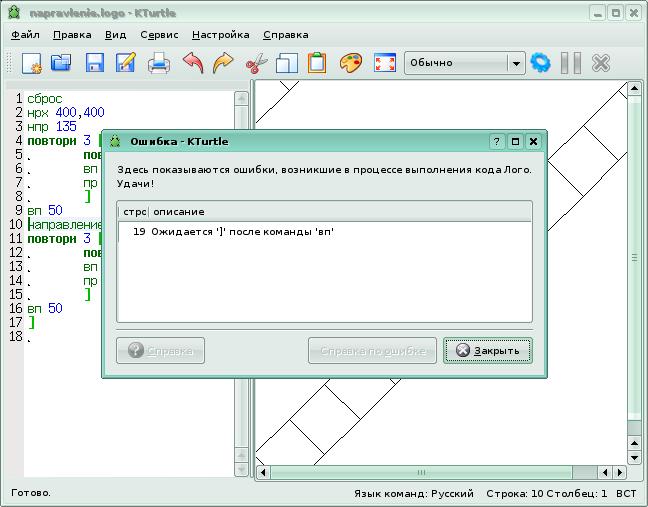Open the color picker palette icon
The width and height of the screenshot is (648, 507).
click(x=350, y=63)
